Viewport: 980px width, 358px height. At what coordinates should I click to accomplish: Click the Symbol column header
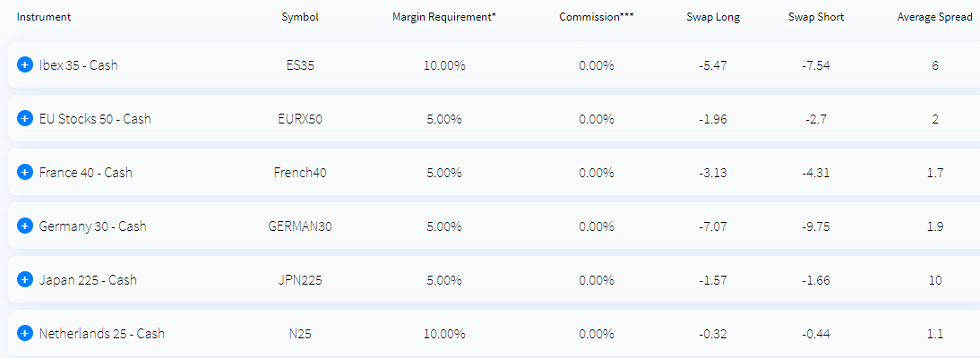click(300, 17)
